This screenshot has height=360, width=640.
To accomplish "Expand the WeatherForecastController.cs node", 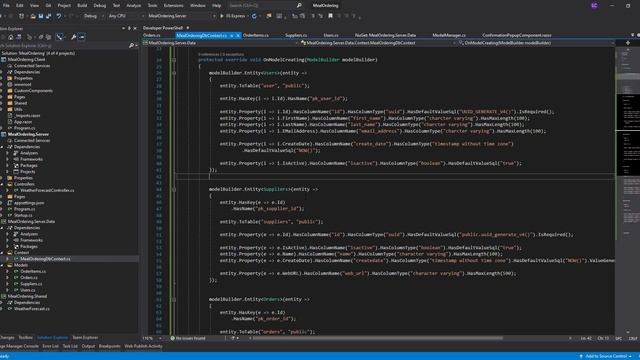I will tap(7, 190).
